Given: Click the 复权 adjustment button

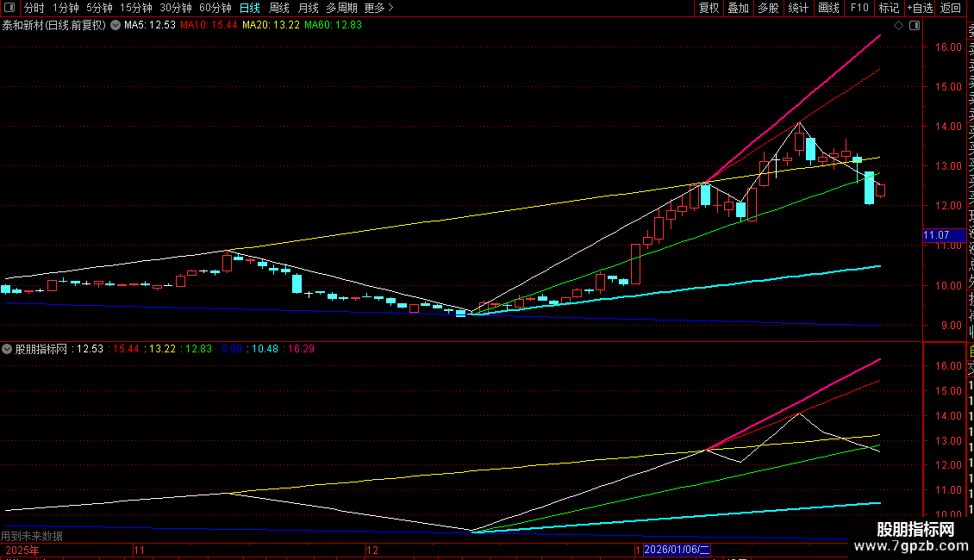Looking at the screenshot, I should pyautogui.click(x=709, y=8).
